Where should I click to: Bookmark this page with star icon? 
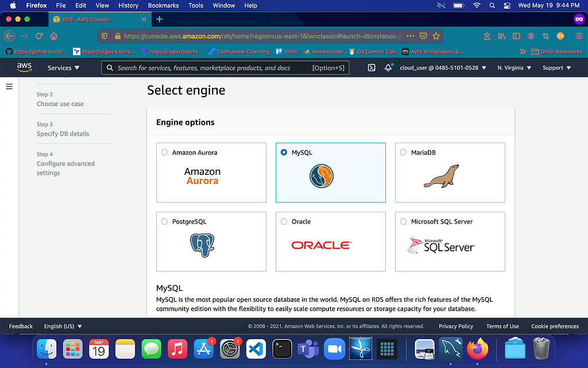[436, 36]
